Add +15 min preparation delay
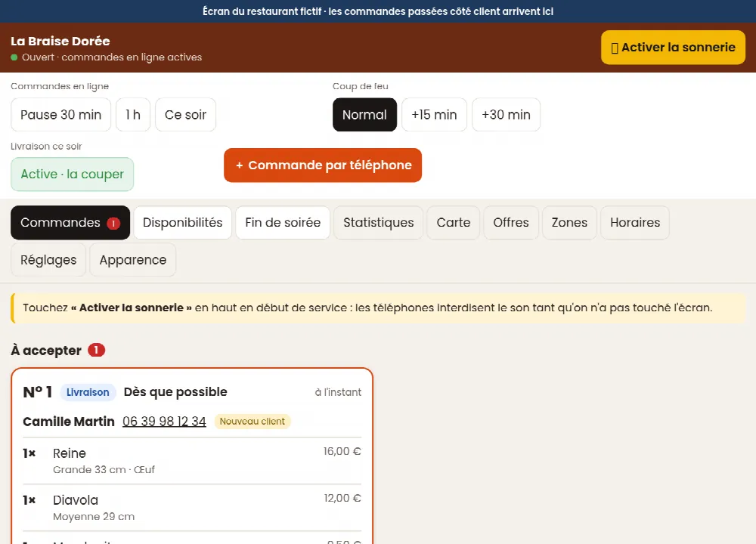The width and height of the screenshot is (756, 544). point(434,115)
